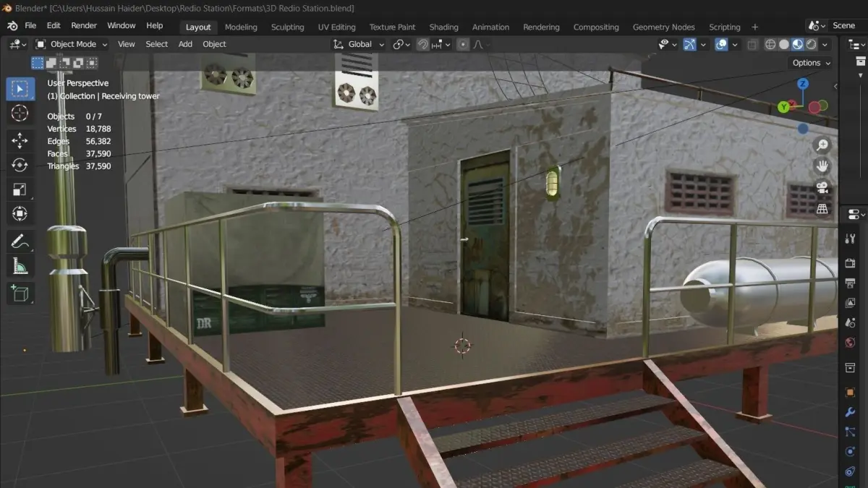The height and width of the screenshot is (488, 868).
Task: Switch to the Modeling workspace tab
Action: (241, 27)
